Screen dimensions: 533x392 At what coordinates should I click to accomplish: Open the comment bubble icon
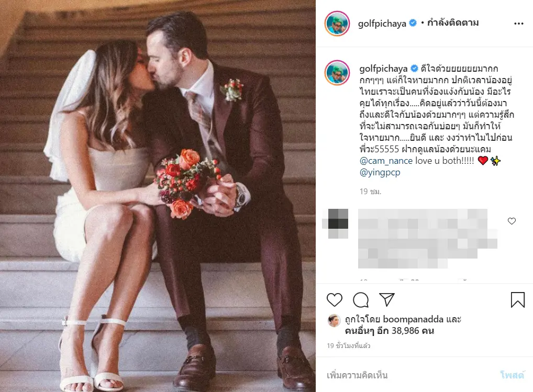pos(361,300)
